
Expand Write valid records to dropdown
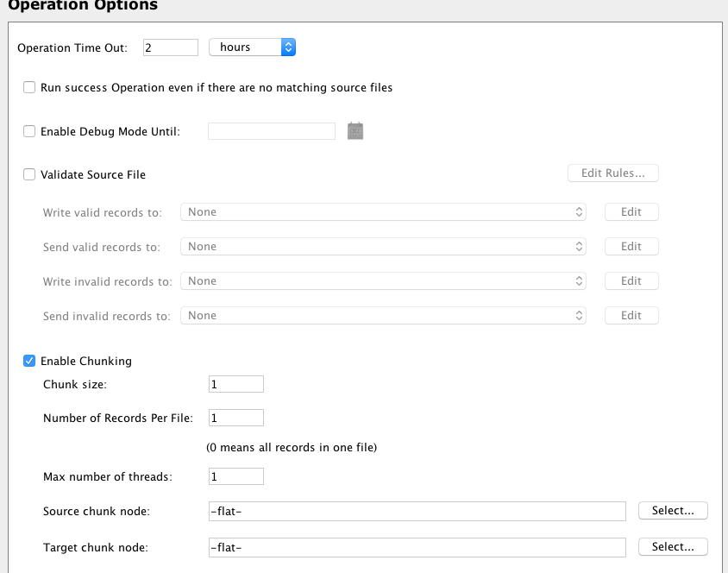(x=383, y=211)
